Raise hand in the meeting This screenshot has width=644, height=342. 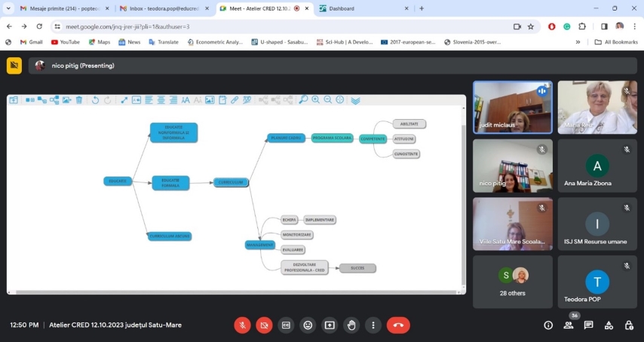(x=351, y=325)
